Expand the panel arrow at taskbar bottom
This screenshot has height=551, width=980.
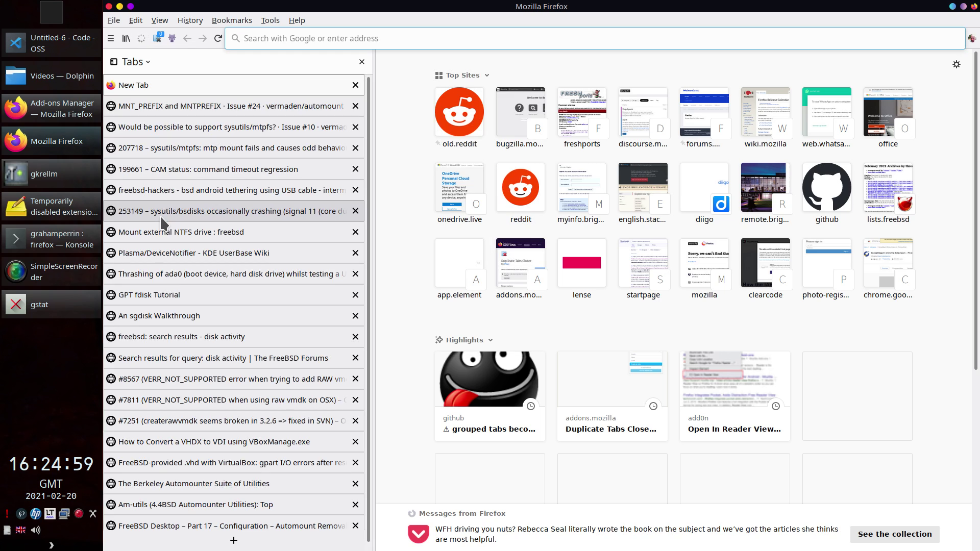click(51, 545)
